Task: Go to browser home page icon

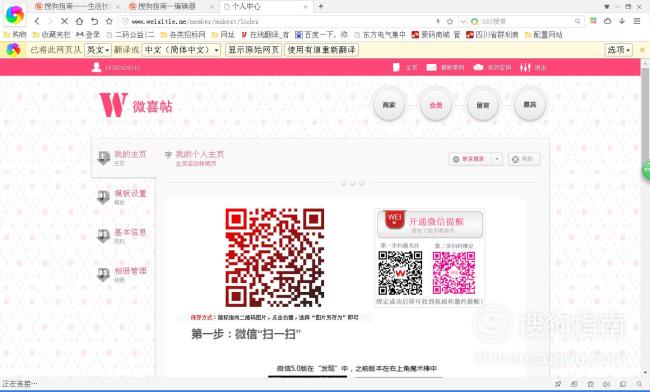Action: pos(79,21)
